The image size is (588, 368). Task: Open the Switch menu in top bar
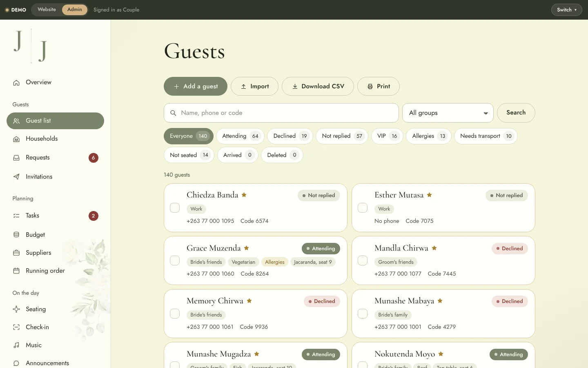[x=566, y=10]
